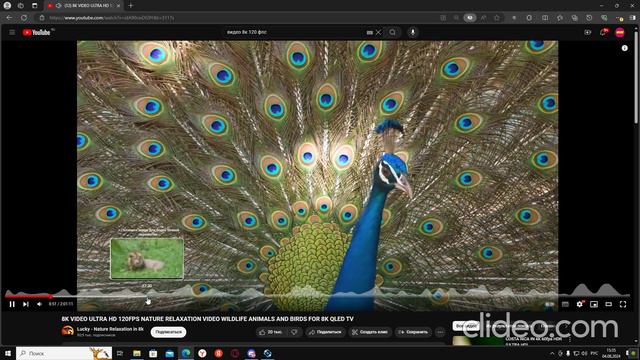Click the lion preview thumbnail

(147, 259)
